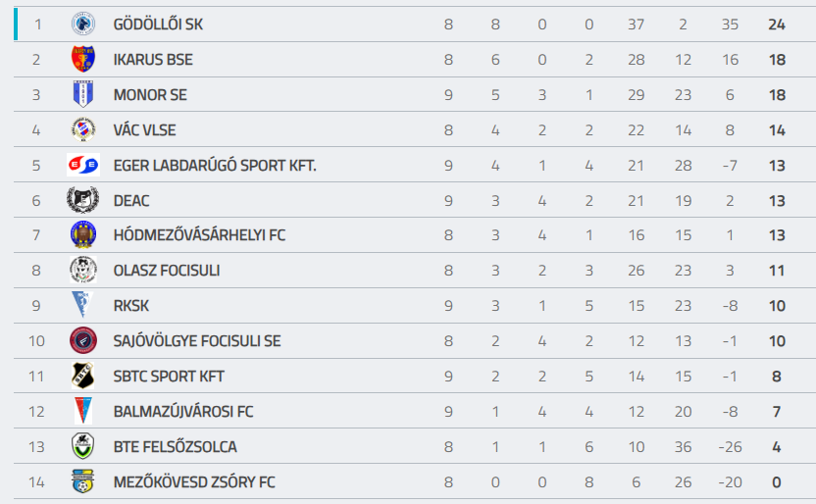Click the Ikarus BSE team logo

click(x=83, y=60)
